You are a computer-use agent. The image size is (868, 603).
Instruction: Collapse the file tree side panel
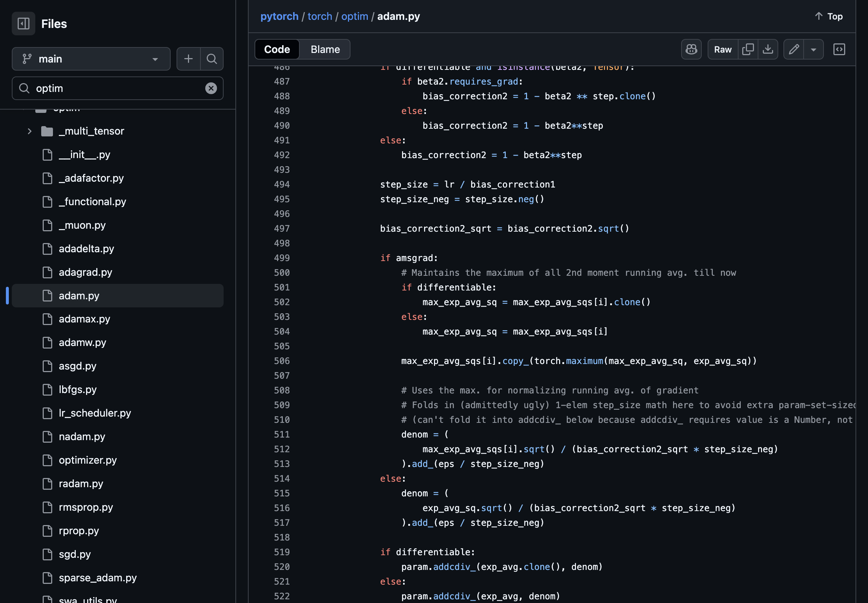pos(24,24)
